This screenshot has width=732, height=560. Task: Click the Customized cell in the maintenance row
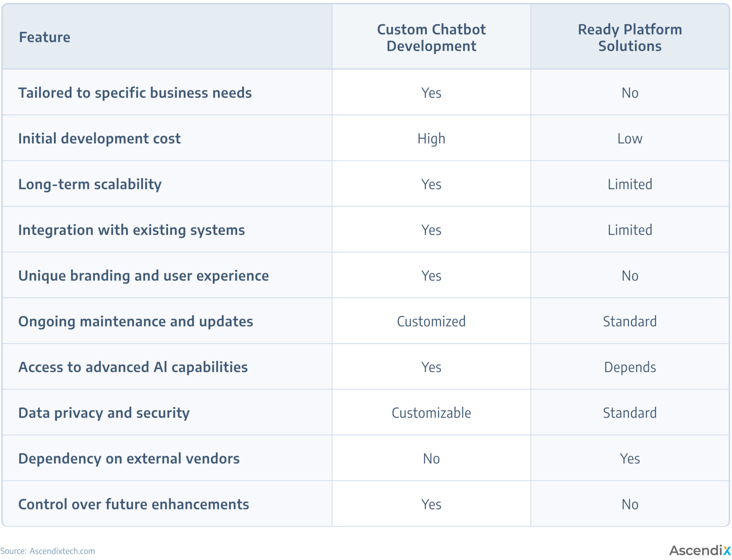[431, 322]
